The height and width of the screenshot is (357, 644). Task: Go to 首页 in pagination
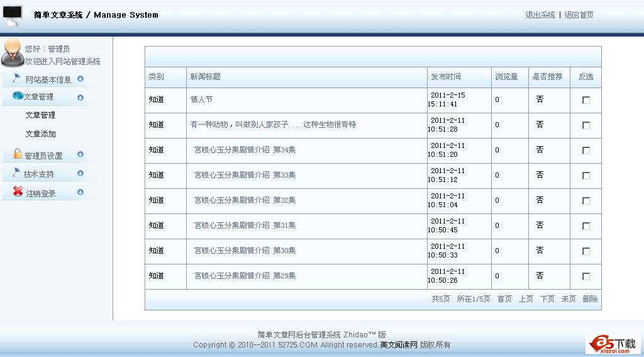pos(504,299)
